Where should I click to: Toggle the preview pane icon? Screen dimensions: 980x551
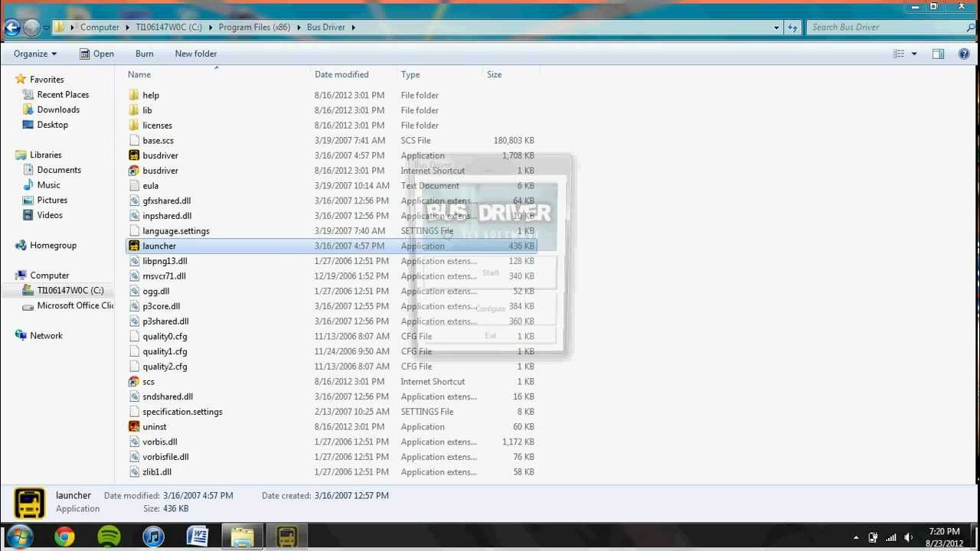(x=938, y=54)
